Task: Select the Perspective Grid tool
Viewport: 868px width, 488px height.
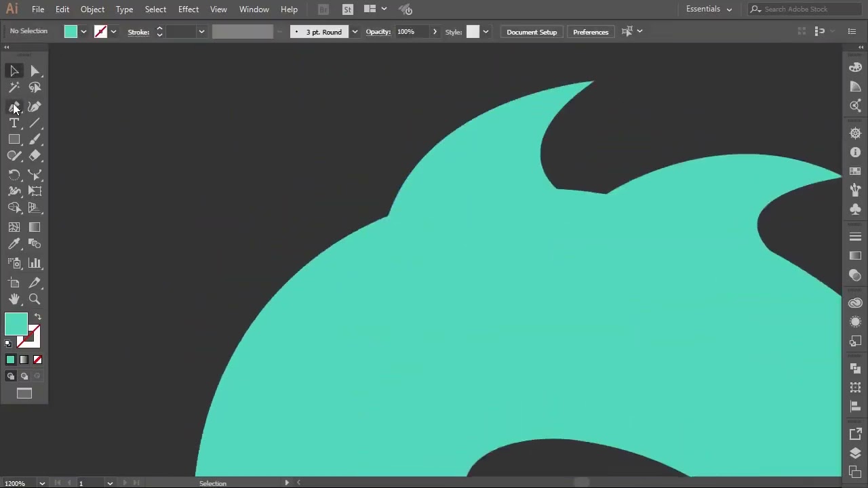Action: (x=35, y=208)
